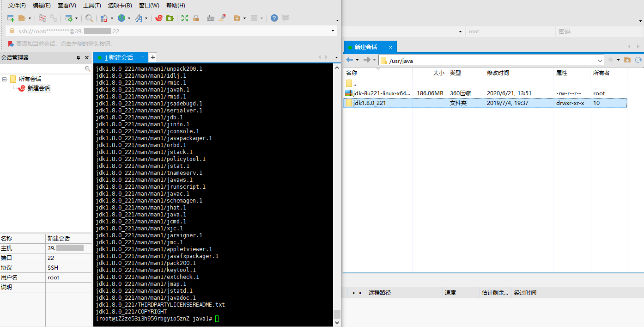Open dropdown next to folder-plus icon
The height and width of the screenshot is (327, 644).
coord(244,18)
